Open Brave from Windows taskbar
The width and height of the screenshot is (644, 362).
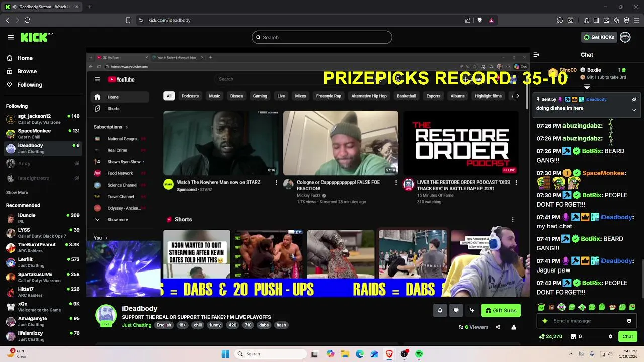coord(389,354)
